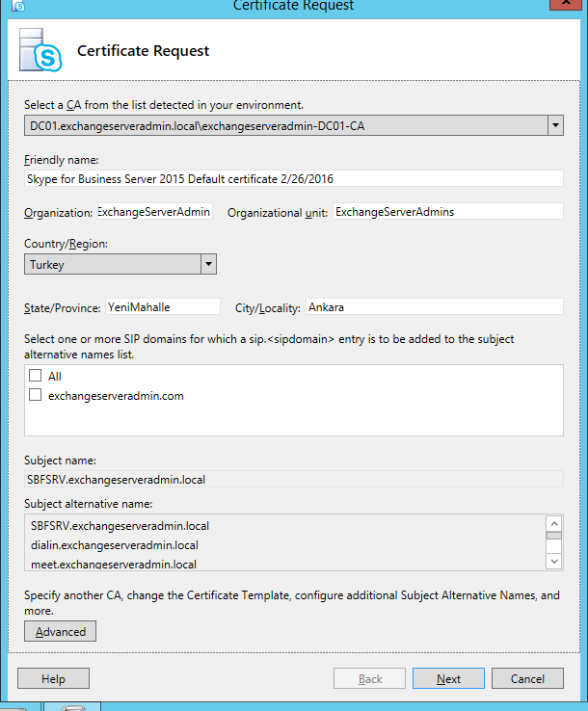
Task: Click the Organization input field
Action: pos(155,212)
